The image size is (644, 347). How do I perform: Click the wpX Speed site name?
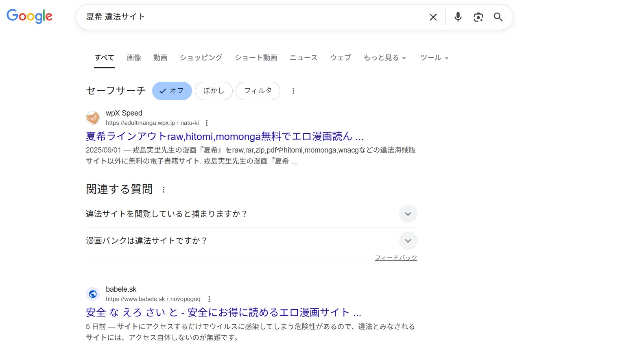click(x=124, y=113)
